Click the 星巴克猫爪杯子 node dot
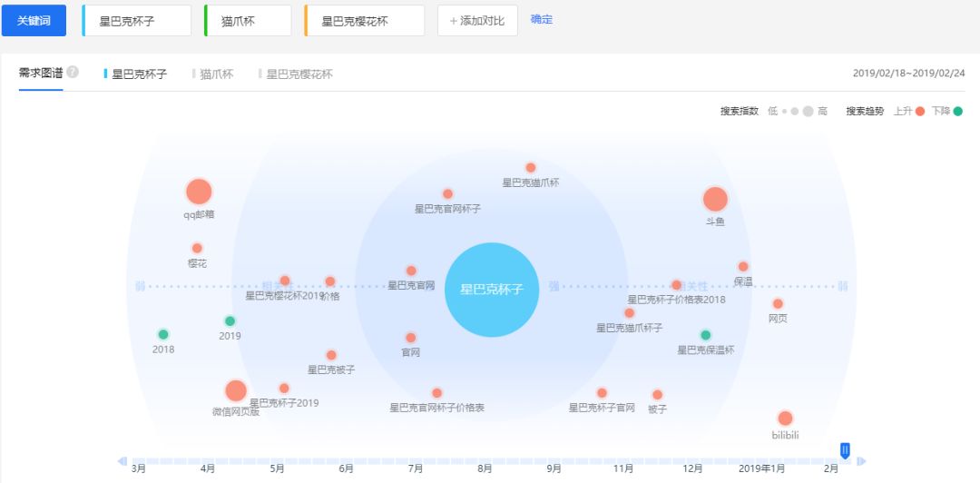 click(x=630, y=313)
